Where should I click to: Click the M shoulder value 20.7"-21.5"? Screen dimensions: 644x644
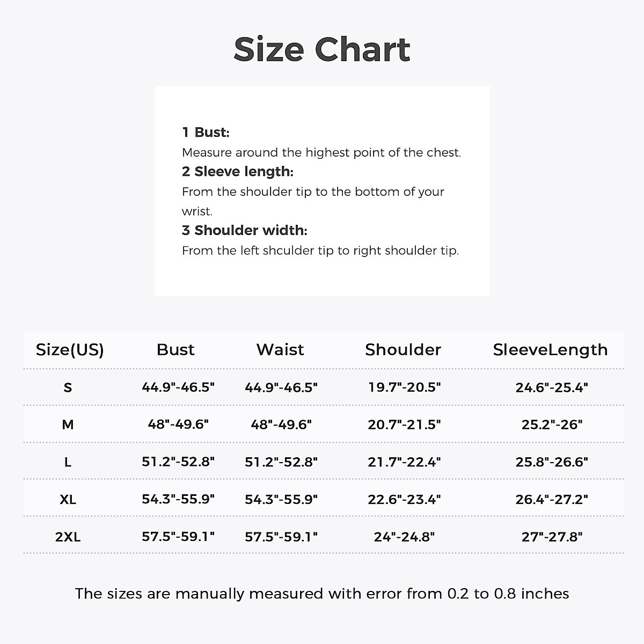point(404,425)
